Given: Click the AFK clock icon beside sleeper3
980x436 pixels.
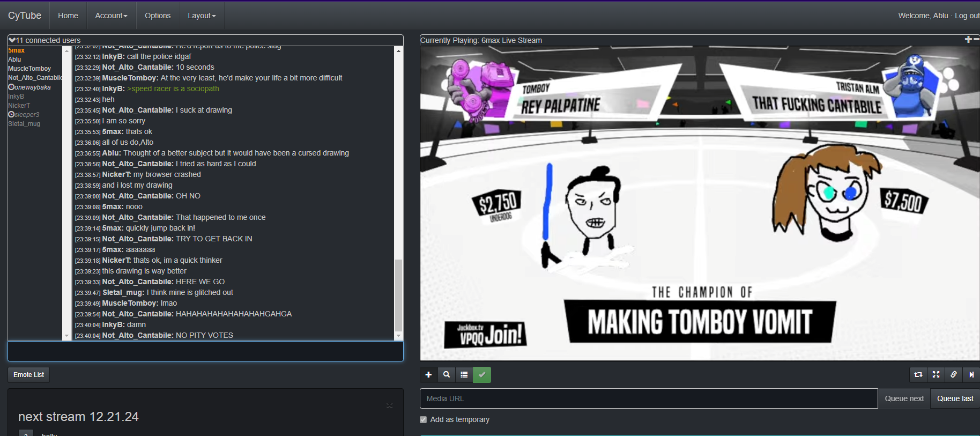Looking at the screenshot, I should point(11,114).
